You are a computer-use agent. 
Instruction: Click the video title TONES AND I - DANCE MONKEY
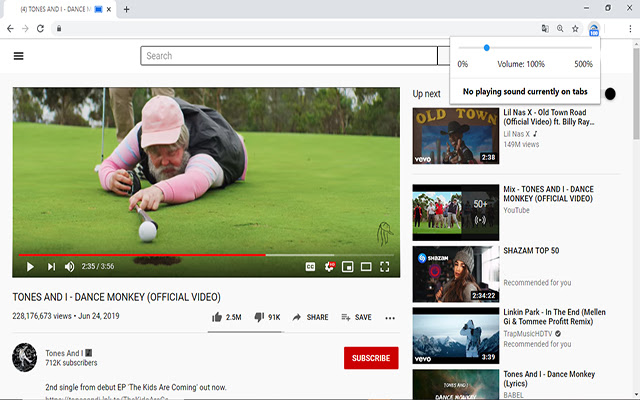tap(116, 297)
